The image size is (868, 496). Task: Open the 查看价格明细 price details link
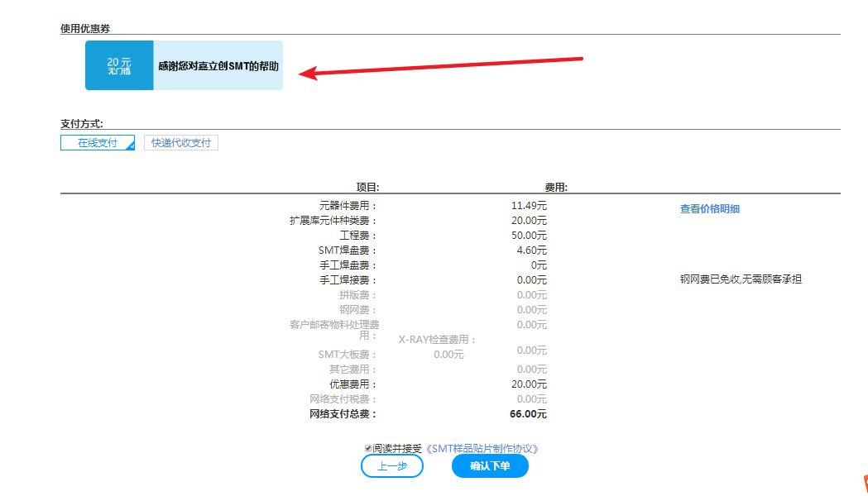point(709,209)
